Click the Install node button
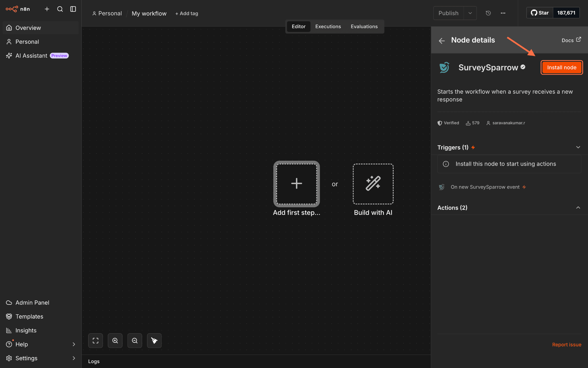This screenshot has width=588, height=368. 562,68
